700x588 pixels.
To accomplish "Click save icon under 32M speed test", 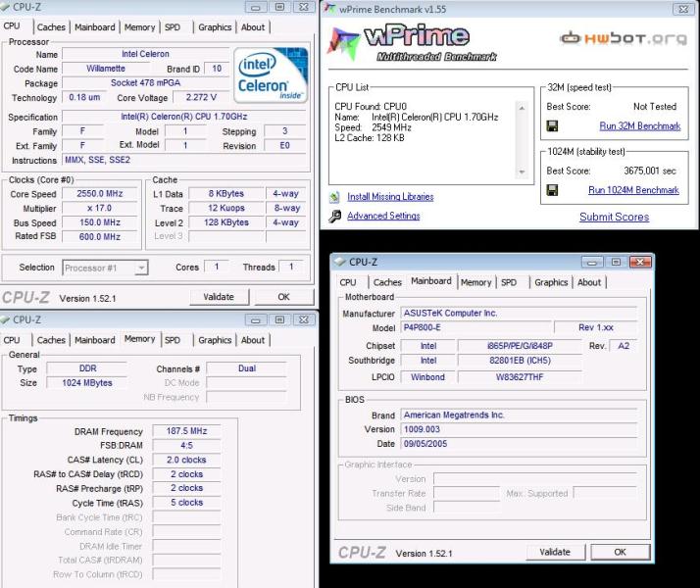I will (552, 126).
